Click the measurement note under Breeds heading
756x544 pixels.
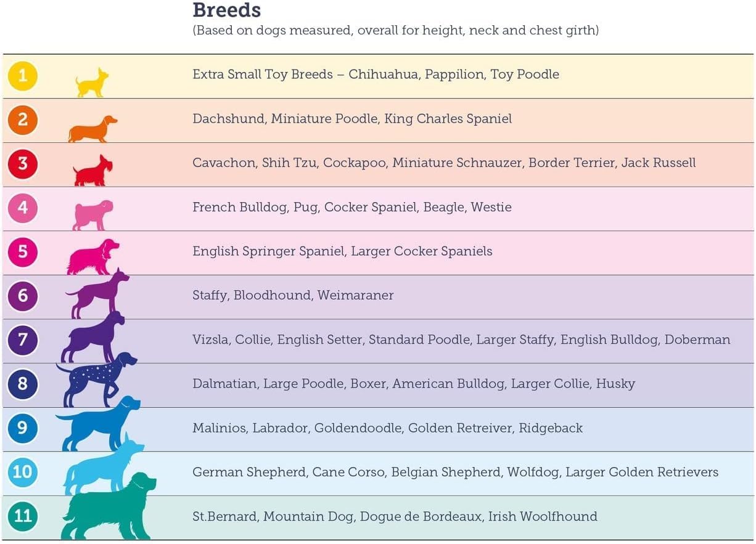[x=395, y=30]
